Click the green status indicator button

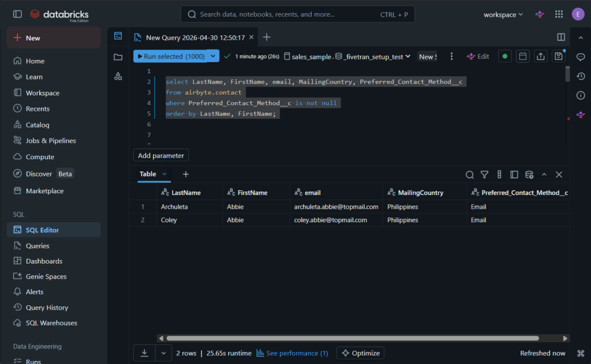pos(504,57)
